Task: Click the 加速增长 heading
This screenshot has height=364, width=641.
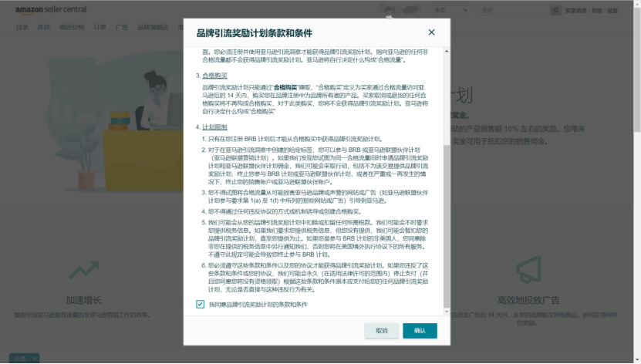Action: 84,300
